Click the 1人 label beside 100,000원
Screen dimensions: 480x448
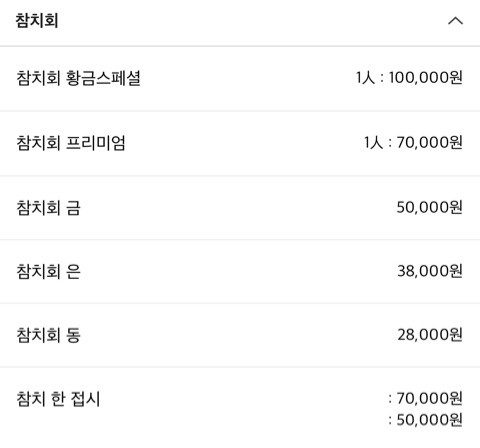[365, 78]
